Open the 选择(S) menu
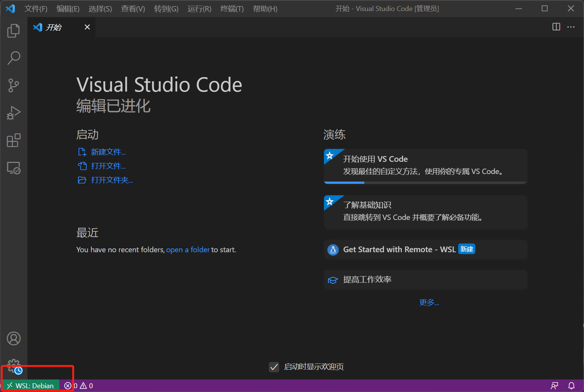The width and height of the screenshot is (584, 392). click(100, 9)
